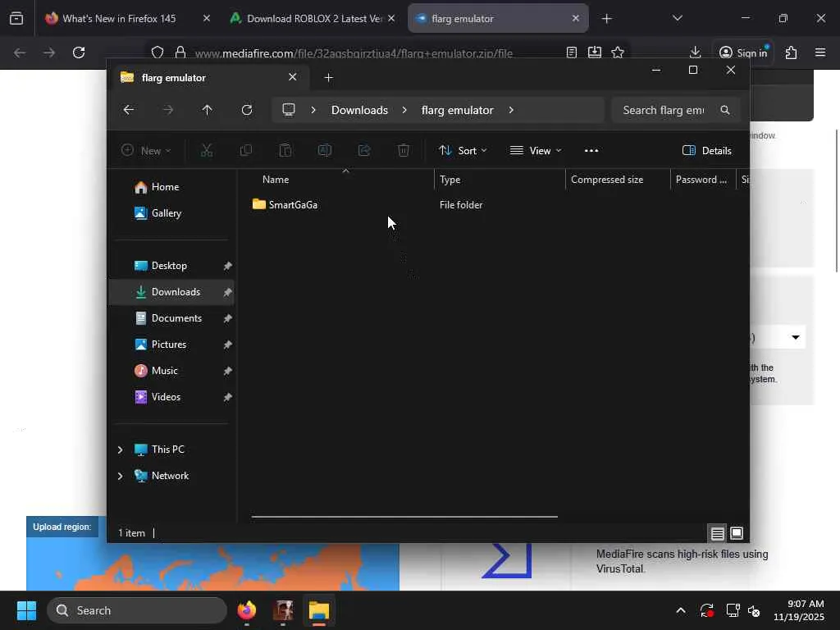Image resolution: width=840 pixels, height=630 pixels.
Task: Open Gallery in navigation pane
Action: coord(166,213)
